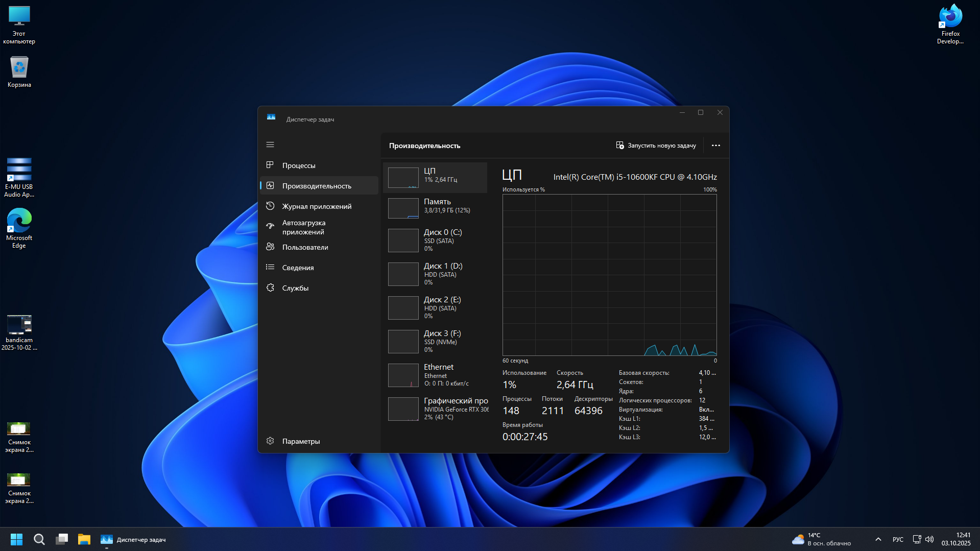
Task: Click the Пользователи people icon
Action: (270, 247)
